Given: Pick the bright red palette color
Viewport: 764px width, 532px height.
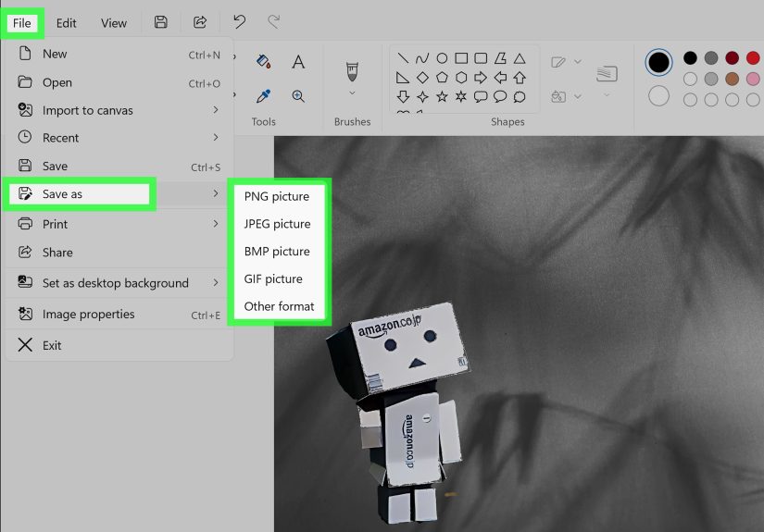Looking at the screenshot, I should click(753, 58).
